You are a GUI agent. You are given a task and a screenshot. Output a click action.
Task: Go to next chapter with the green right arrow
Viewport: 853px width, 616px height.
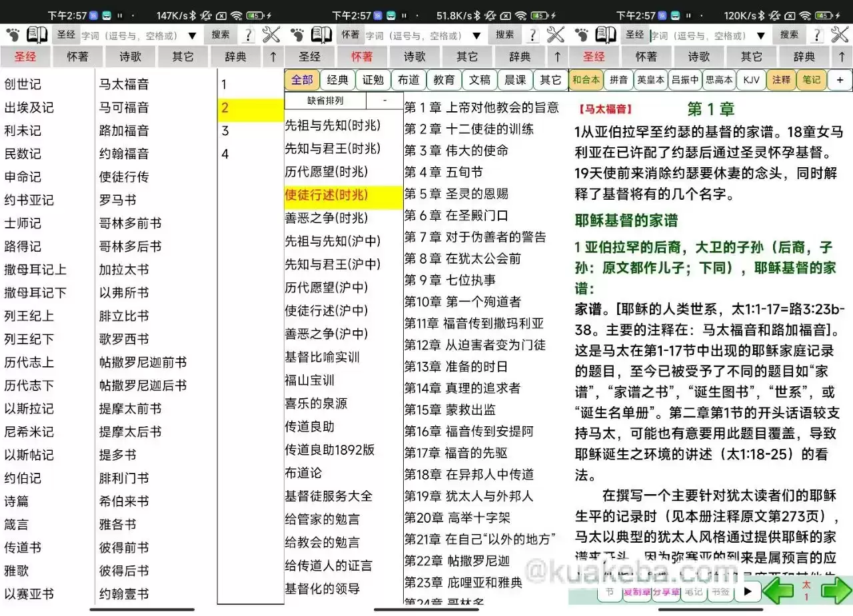(836, 591)
